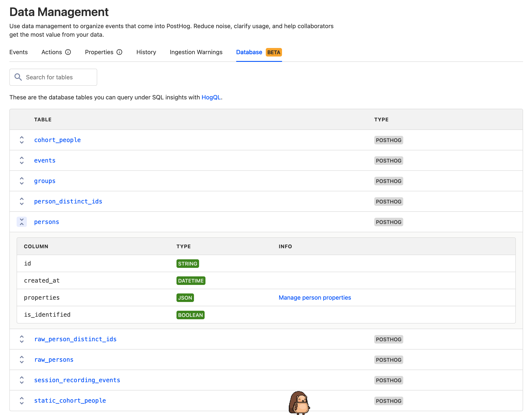
Task: Click the POSTHOG badge on groups table
Action: tap(388, 180)
